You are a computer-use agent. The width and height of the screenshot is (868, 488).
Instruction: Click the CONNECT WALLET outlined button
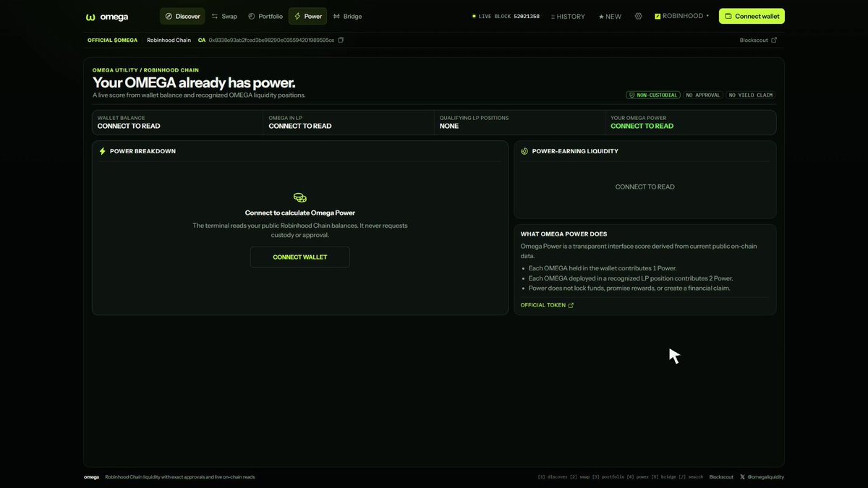[300, 257]
